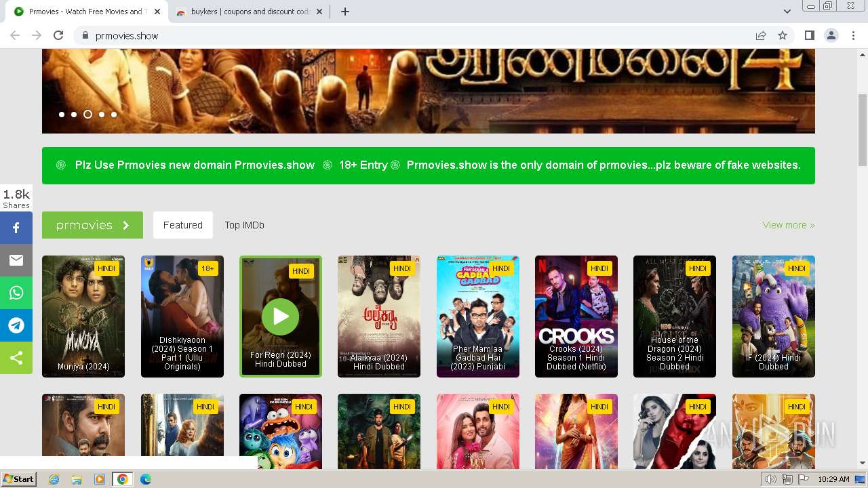Click the address bar URL prmovies.show

click(x=127, y=35)
